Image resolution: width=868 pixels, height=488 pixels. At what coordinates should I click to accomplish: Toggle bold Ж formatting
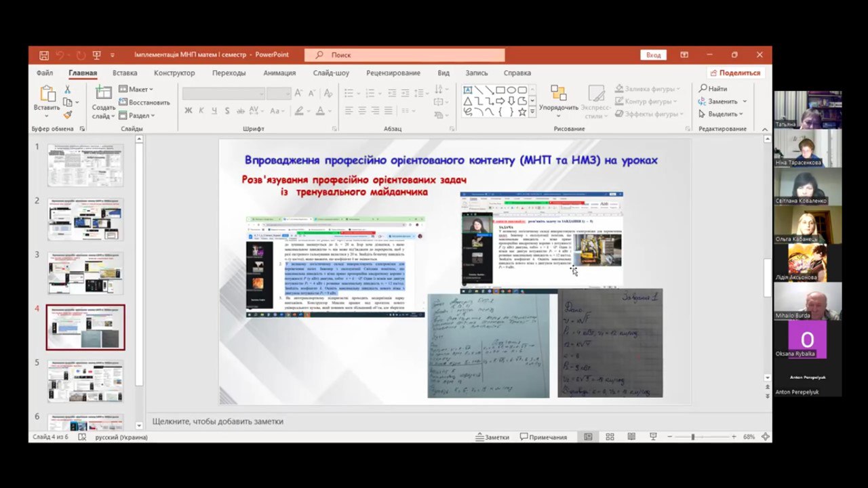[x=189, y=110]
